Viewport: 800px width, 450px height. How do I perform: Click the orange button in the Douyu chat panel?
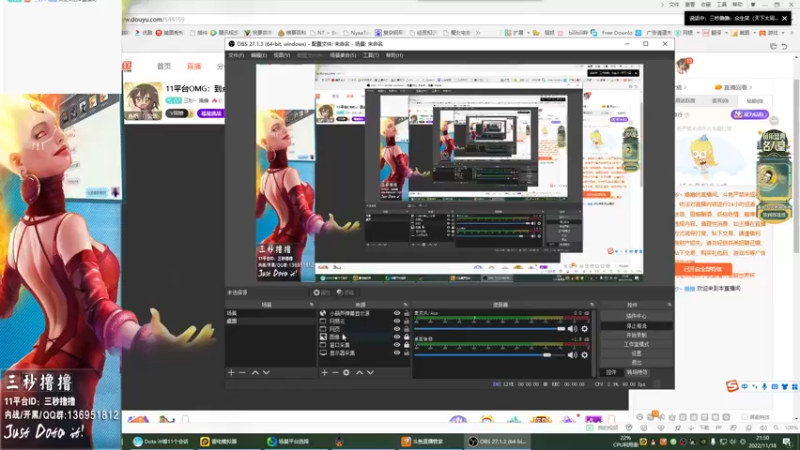(x=703, y=269)
